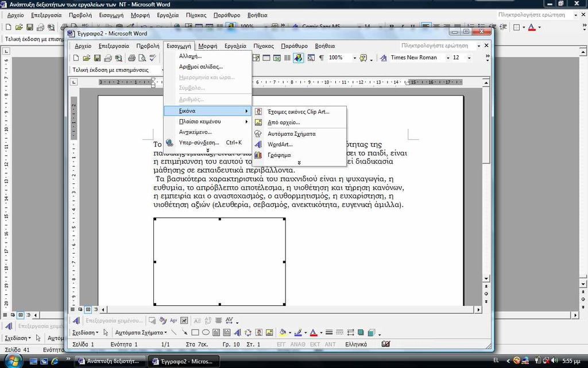Open Dash Style icon on Drawing toolbar
The width and height of the screenshot is (588, 368).
pos(339,332)
